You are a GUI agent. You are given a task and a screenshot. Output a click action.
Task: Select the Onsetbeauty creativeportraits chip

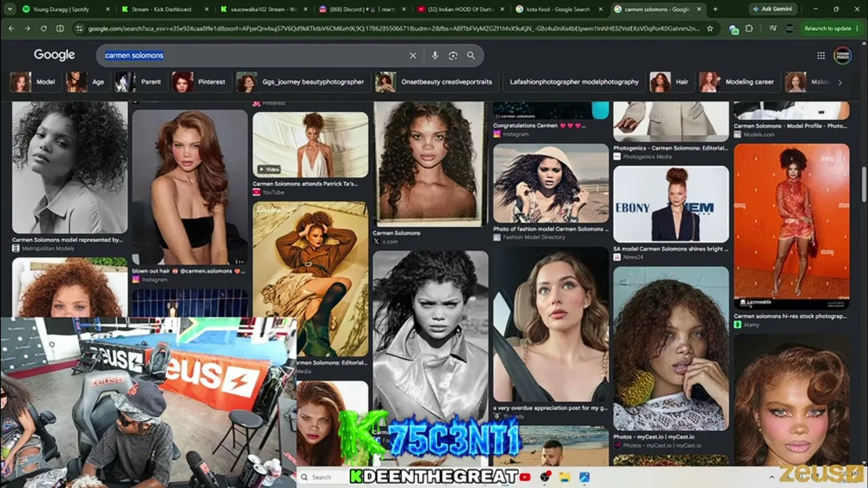[x=436, y=82]
